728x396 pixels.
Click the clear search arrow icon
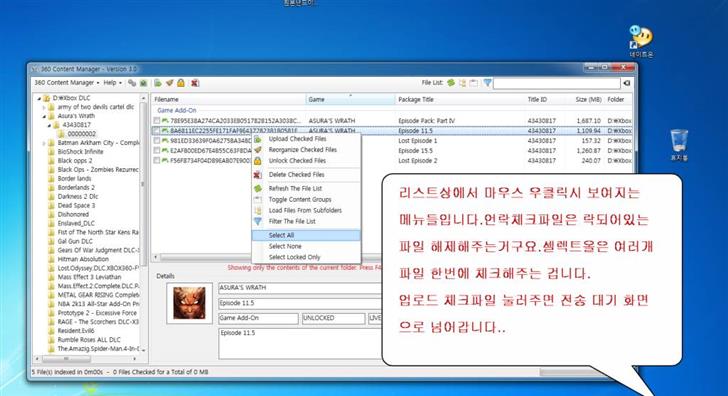coord(627,83)
